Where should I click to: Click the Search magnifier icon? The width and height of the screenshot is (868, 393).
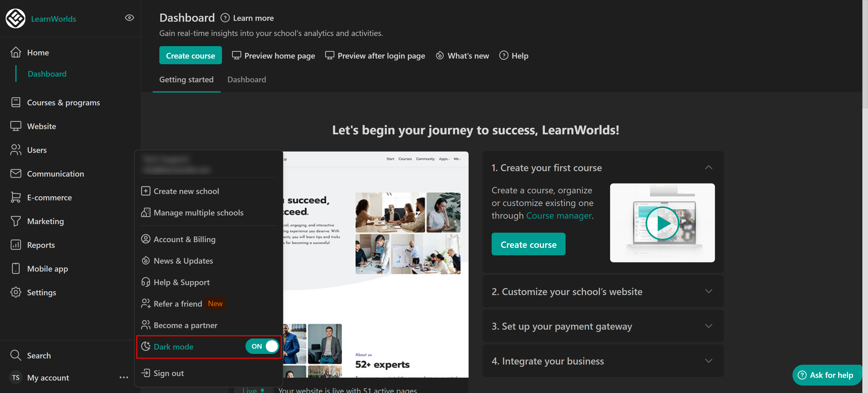16,355
